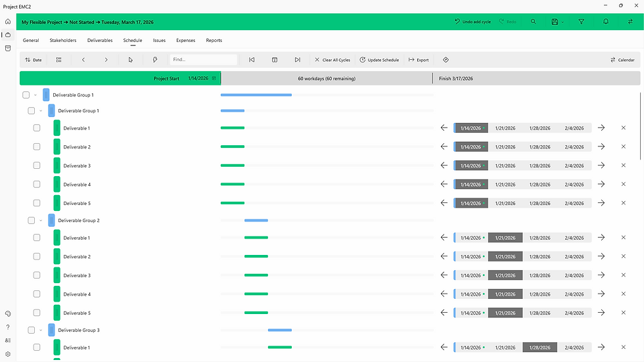Open the archive icon in left sidebar
The height and width of the screenshot is (362, 644).
tap(8, 49)
